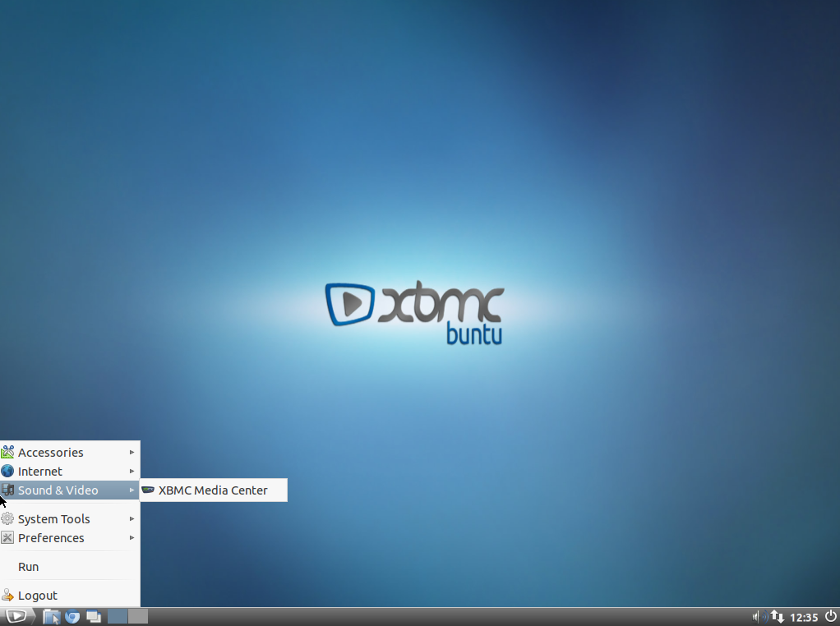This screenshot has width=840, height=626.
Task: Expand the Accessories submenu
Action: [x=132, y=452]
